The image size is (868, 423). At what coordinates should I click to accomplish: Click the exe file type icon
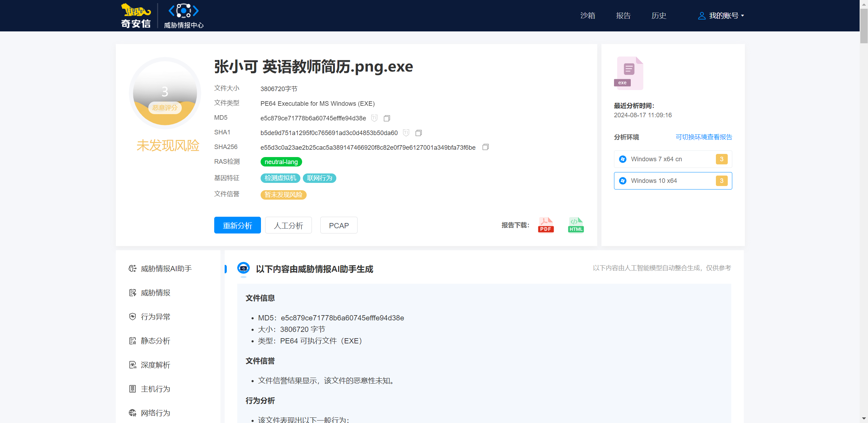[629, 73]
